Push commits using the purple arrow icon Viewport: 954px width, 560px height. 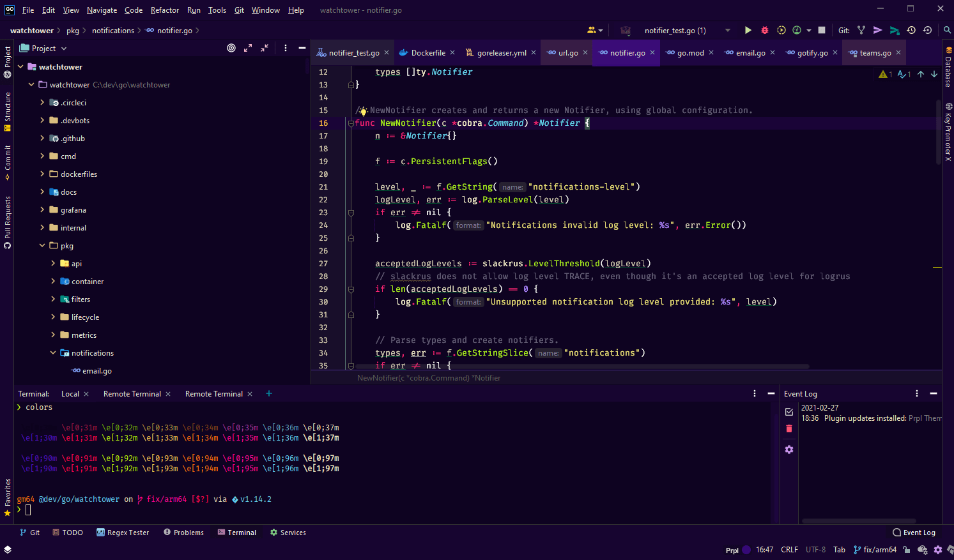click(878, 30)
